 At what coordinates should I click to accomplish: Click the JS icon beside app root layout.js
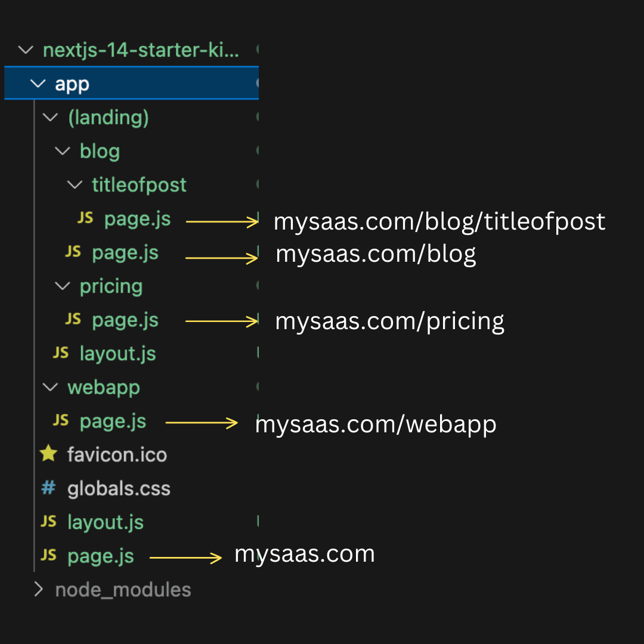tap(48, 522)
